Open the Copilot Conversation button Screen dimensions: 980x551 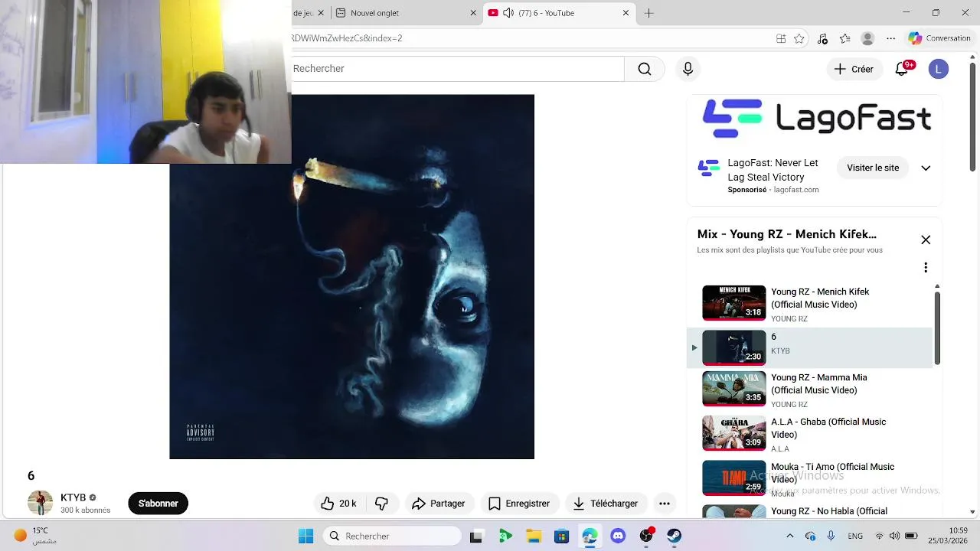(x=939, y=38)
